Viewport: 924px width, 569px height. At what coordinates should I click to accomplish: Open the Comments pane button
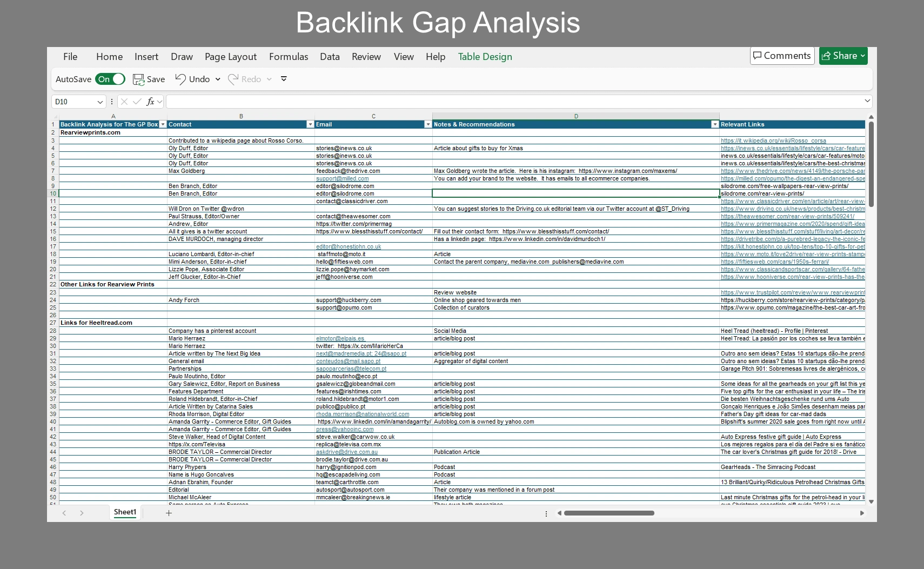[782, 56]
